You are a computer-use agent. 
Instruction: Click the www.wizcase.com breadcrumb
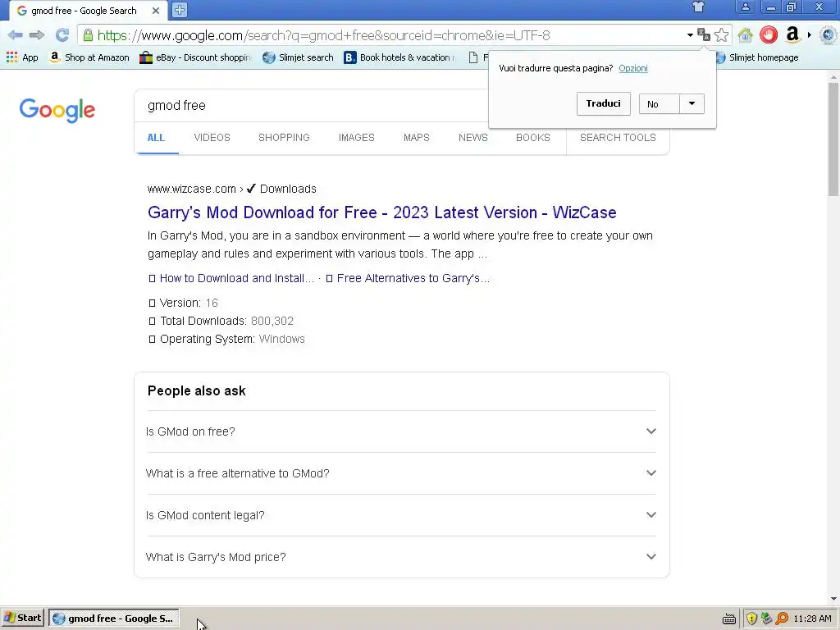click(x=192, y=189)
